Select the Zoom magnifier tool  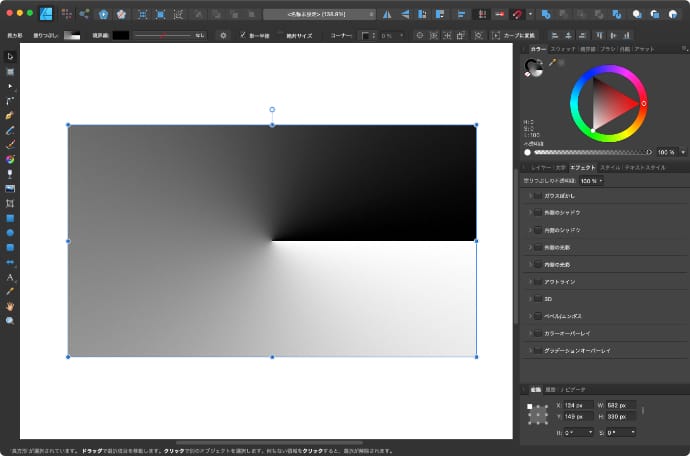click(10, 320)
